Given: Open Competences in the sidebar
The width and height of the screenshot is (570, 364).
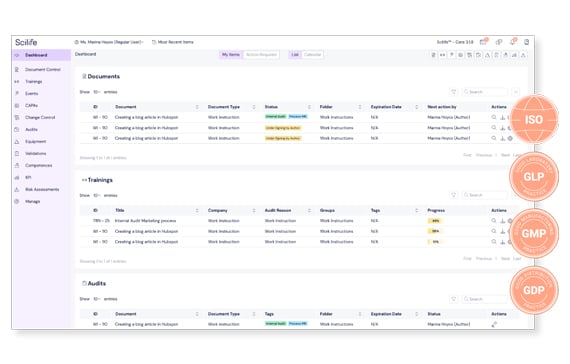Looking at the screenshot, I should click(39, 165).
